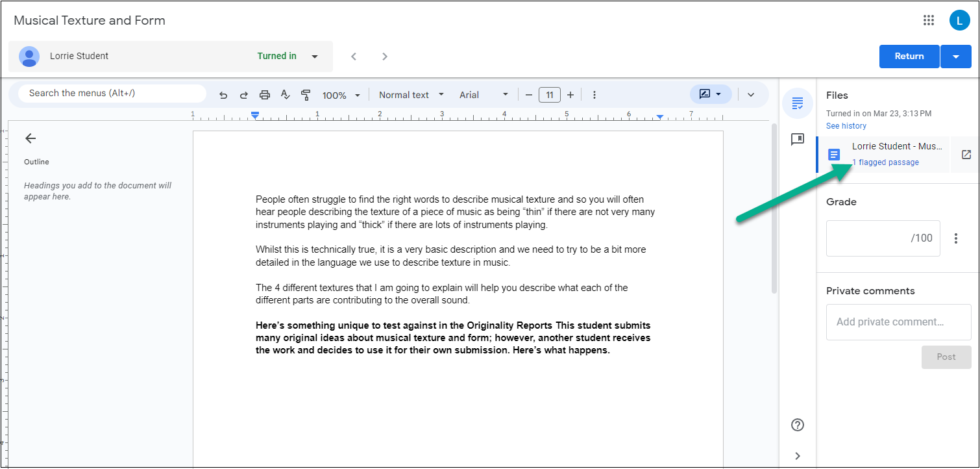The image size is (980, 469).
Task: Select the Paint format tool
Action: coord(306,94)
